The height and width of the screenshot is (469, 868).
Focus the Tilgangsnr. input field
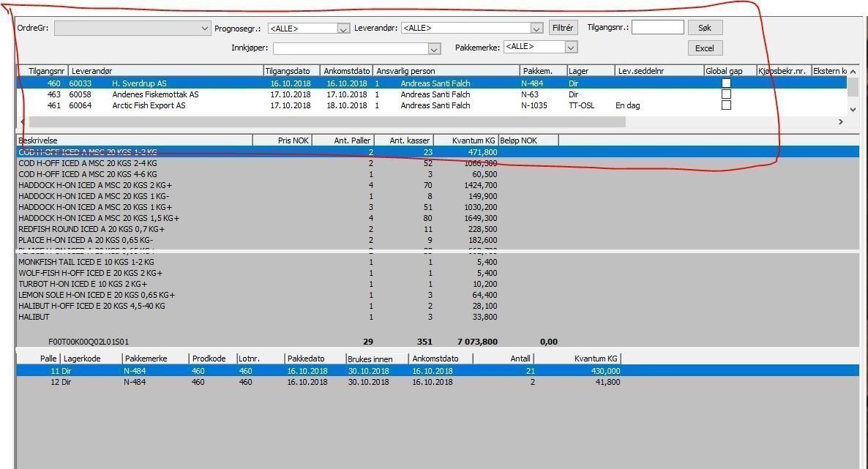pyautogui.click(x=658, y=27)
